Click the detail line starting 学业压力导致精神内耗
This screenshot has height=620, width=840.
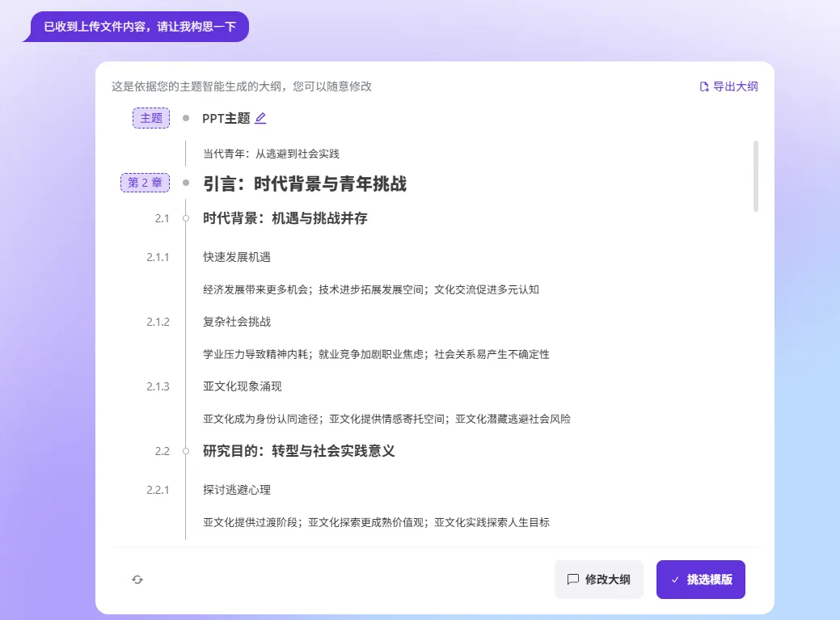click(x=376, y=354)
